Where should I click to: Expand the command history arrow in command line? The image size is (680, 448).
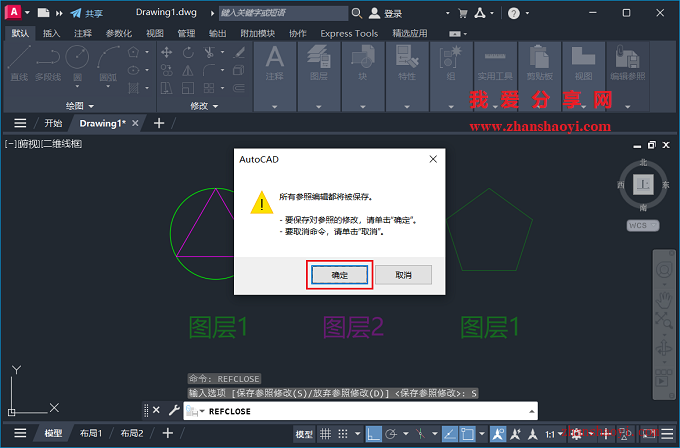[x=531, y=411]
